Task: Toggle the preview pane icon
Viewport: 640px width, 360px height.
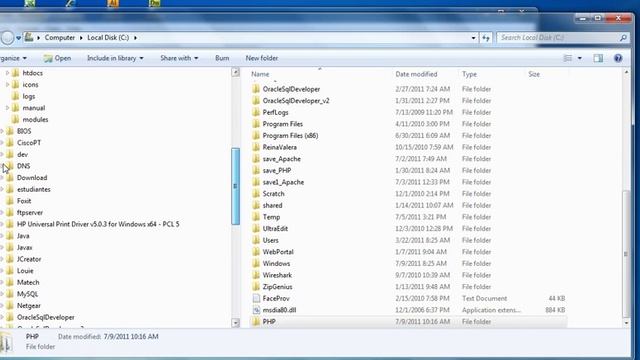Action: pyautogui.click(x=598, y=58)
